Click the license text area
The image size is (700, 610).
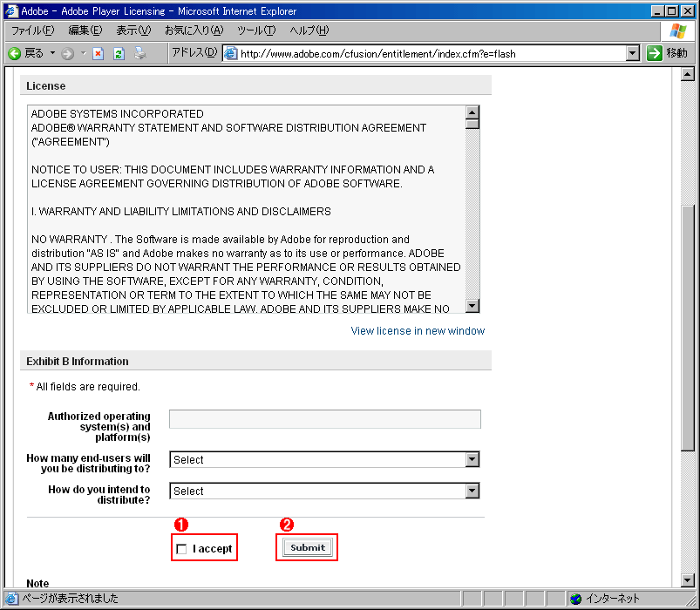pyautogui.click(x=246, y=209)
